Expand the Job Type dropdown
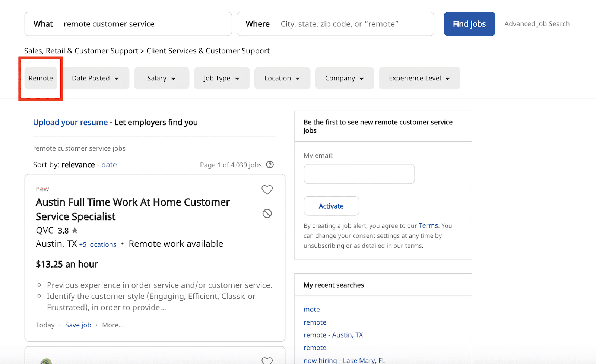This screenshot has height=364, width=596. [x=222, y=78]
